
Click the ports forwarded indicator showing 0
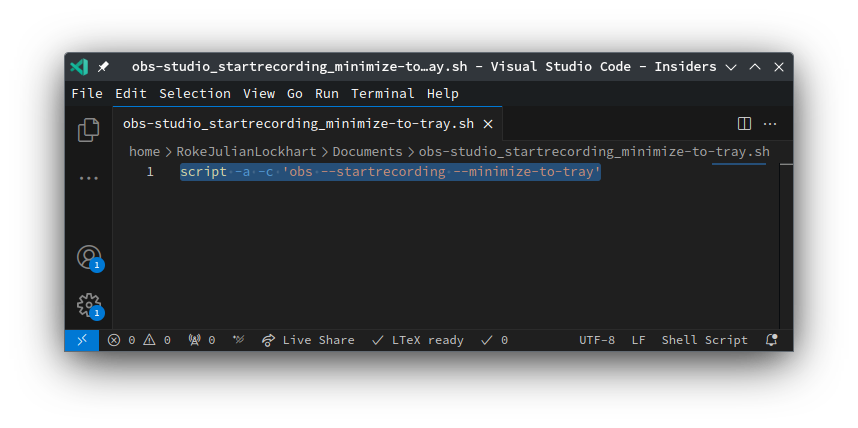pos(202,340)
